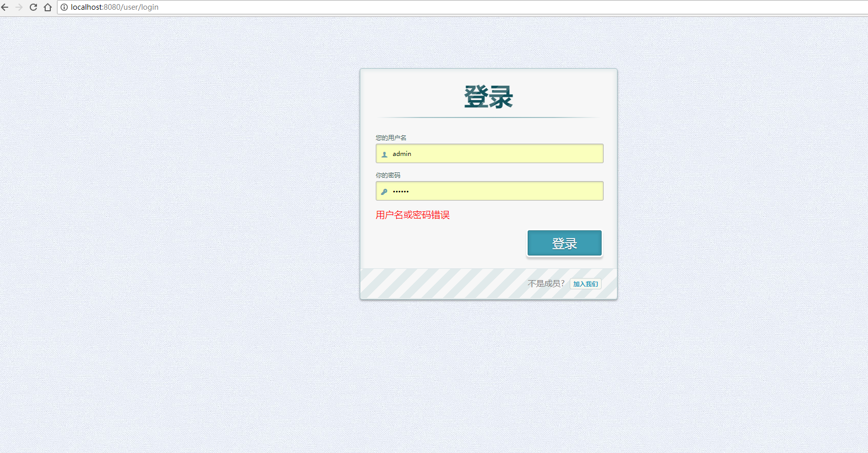Click the large 登录 heading

[489, 97]
